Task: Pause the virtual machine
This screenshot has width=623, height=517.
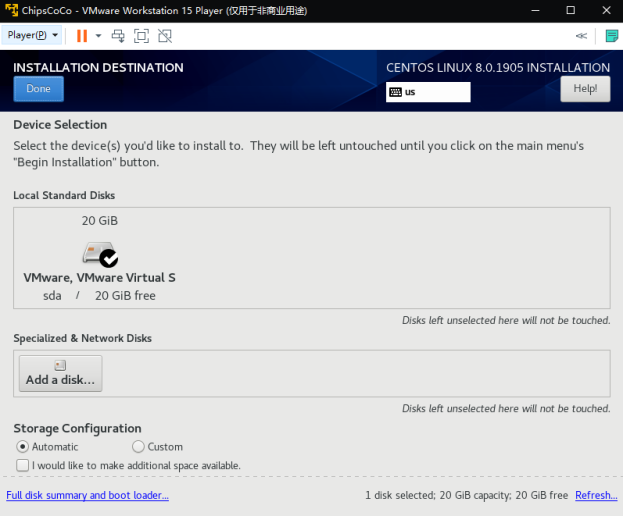Action: [82, 36]
